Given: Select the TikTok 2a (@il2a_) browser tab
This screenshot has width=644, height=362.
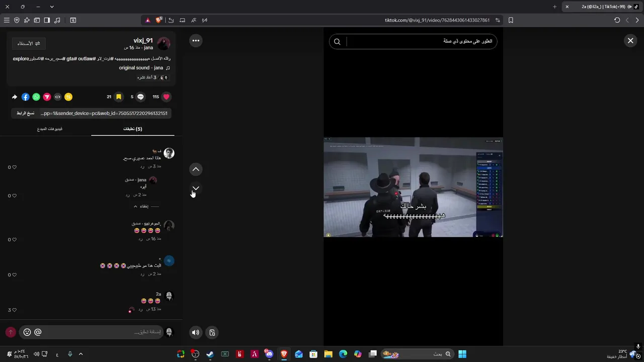Looking at the screenshot, I should point(601,7).
